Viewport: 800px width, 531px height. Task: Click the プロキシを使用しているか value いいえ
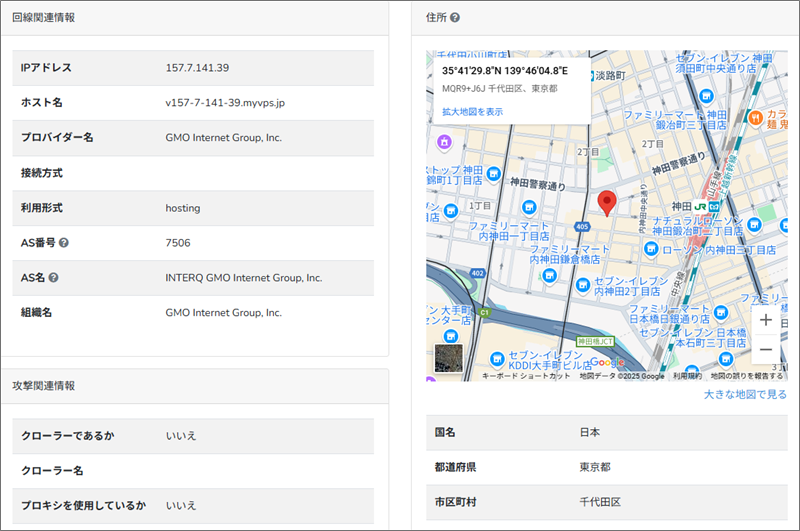[181, 505]
